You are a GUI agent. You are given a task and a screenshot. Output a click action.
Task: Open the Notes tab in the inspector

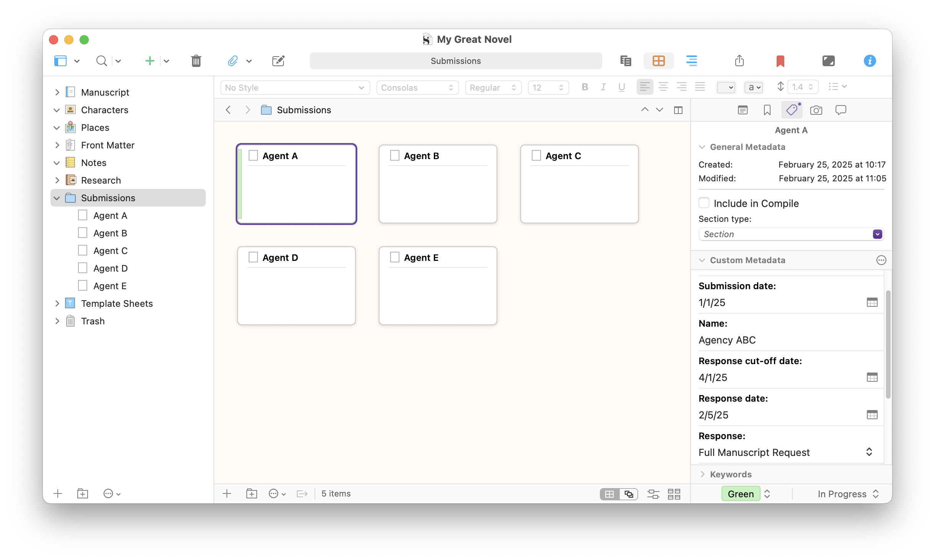pos(743,110)
